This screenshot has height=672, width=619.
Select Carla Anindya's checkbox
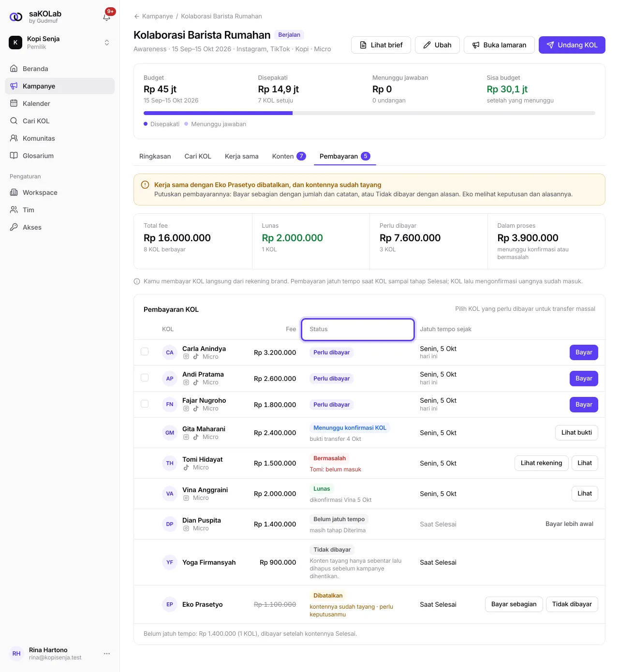tap(145, 351)
